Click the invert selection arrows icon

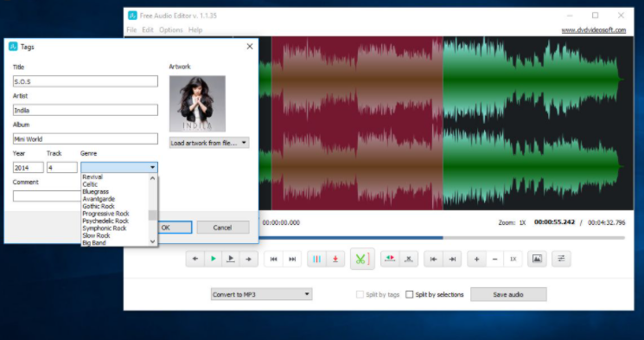coord(390,259)
